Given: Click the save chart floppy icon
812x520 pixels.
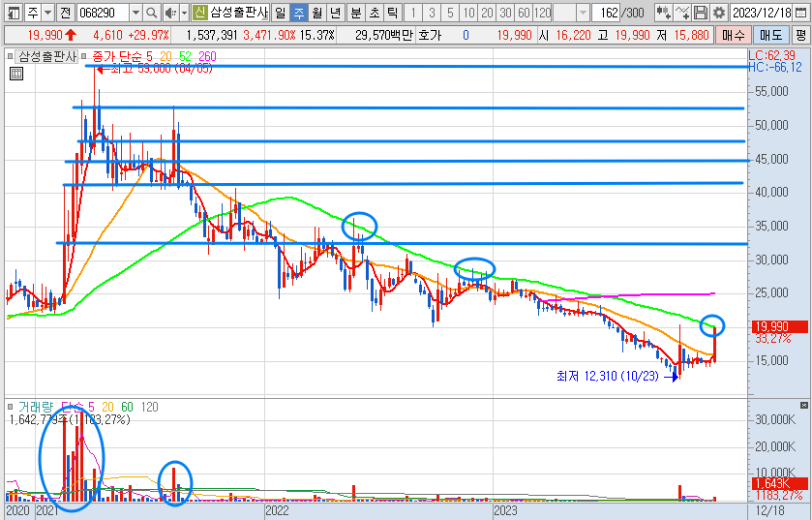Looking at the screenshot, I should pos(700,13).
